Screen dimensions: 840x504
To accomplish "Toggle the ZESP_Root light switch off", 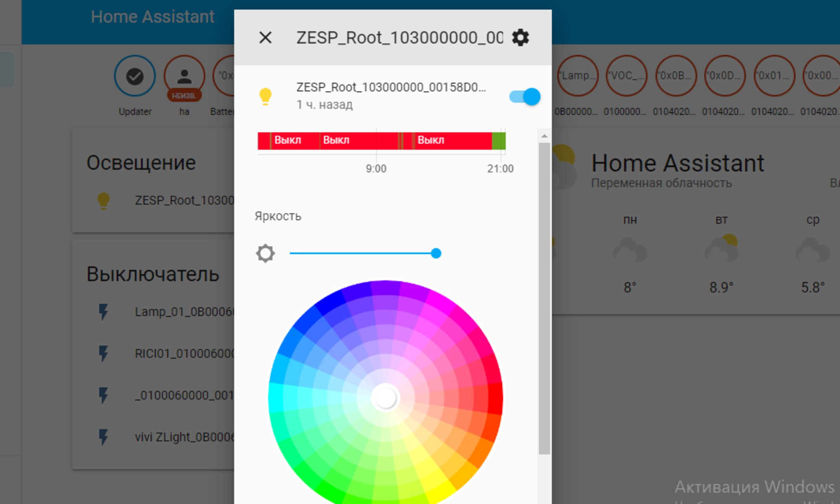I will click(x=525, y=97).
